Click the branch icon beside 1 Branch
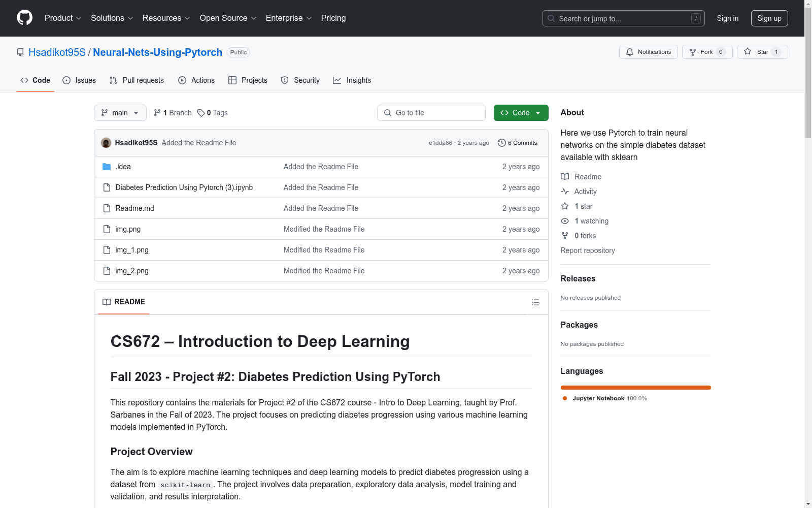812x508 pixels. [157, 113]
